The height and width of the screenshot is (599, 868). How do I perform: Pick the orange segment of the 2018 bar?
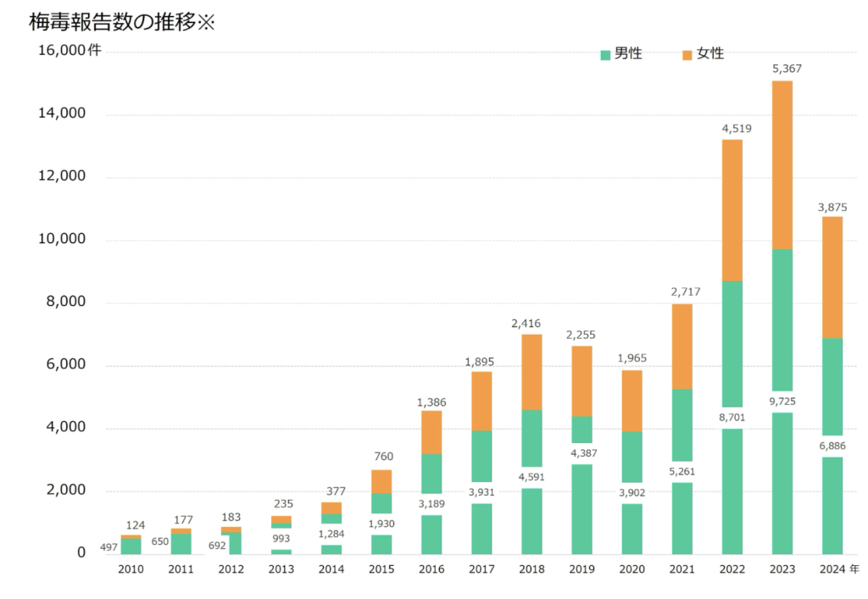pos(531,372)
